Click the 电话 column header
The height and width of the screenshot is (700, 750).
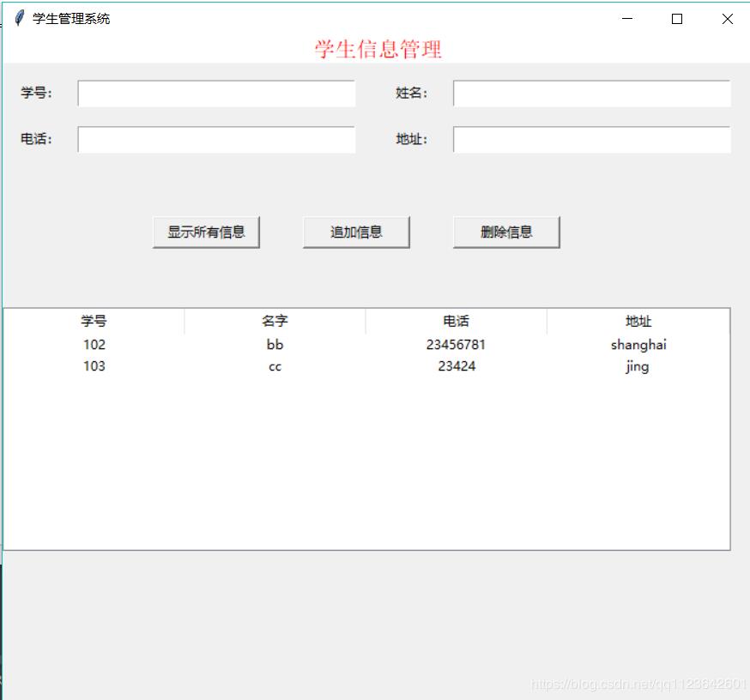pyautogui.click(x=456, y=321)
